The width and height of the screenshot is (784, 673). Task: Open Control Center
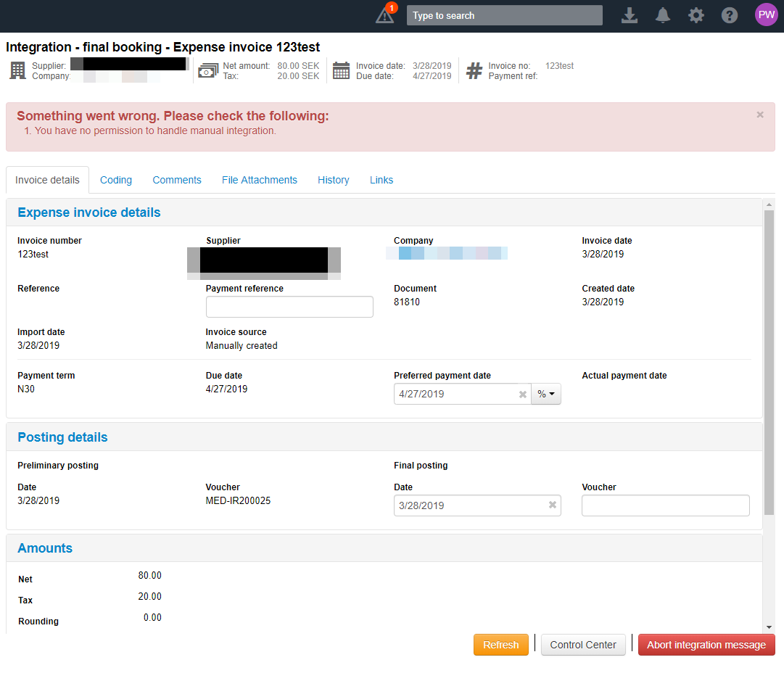583,645
